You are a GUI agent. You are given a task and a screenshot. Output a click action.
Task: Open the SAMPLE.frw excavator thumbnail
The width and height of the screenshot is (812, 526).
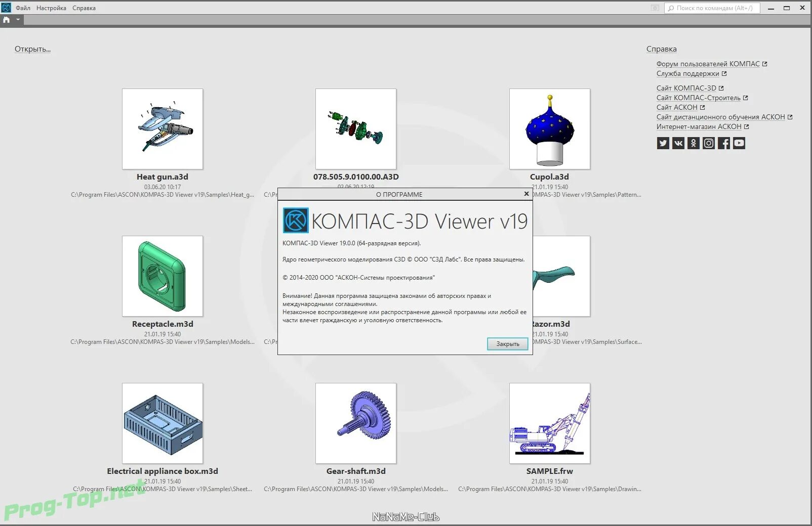pos(550,423)
